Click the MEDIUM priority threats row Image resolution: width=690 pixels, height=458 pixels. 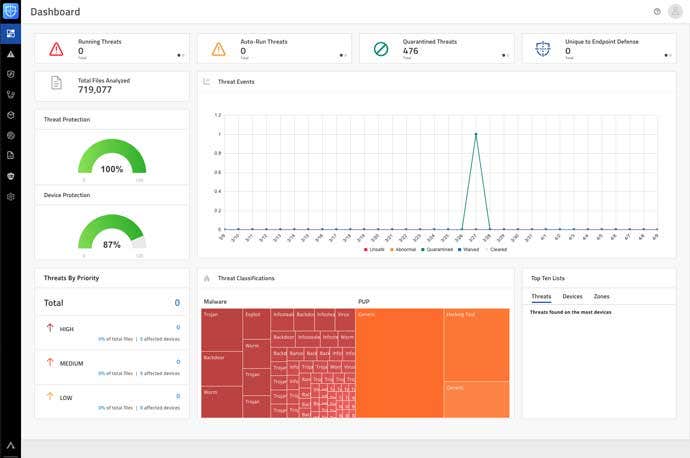click(112, 367)
